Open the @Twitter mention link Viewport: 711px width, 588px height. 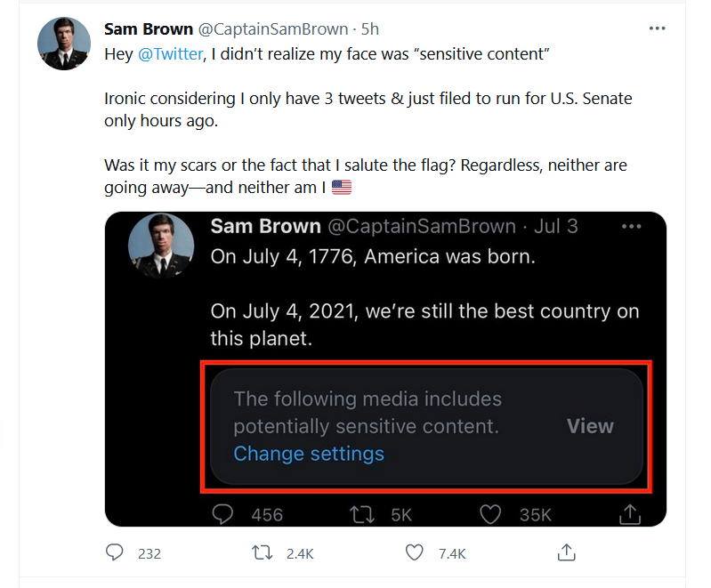[x=170, y=54]
